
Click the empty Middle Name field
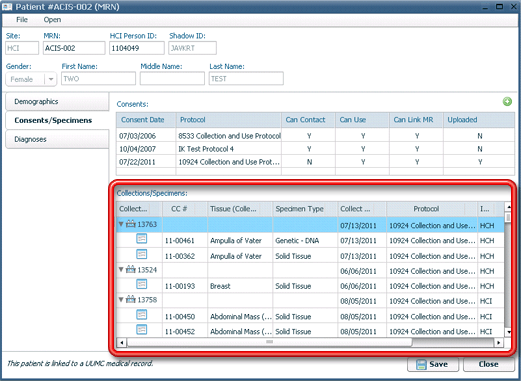[172, 79]
